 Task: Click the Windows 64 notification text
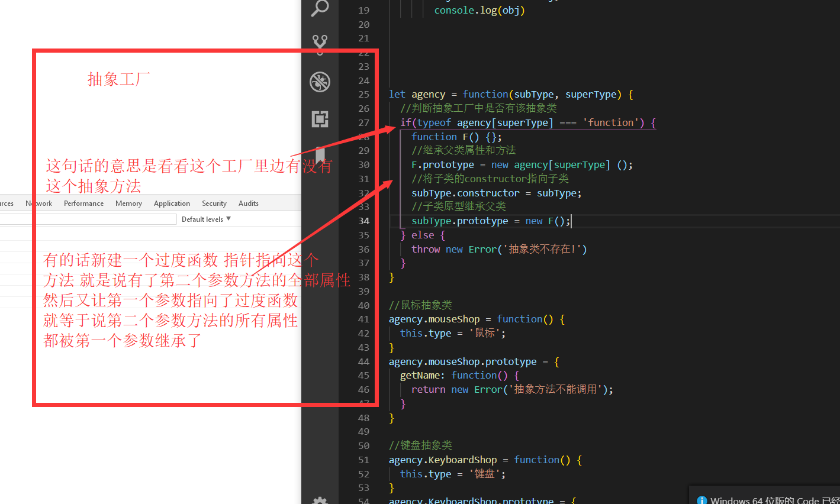(774, 500)
